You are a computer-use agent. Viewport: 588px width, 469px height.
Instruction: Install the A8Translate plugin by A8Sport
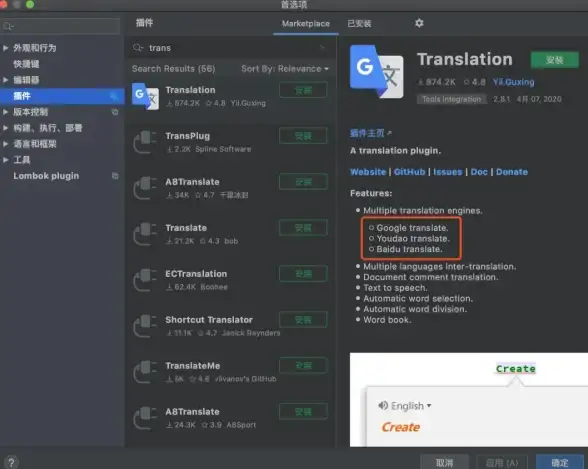tap(303, 412)
